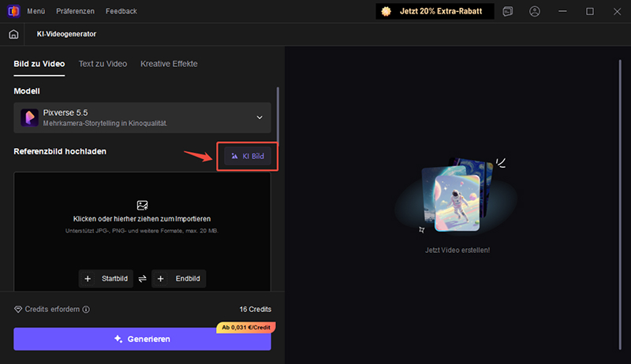
Task: Open the Feedback menu
Action: click(121, 12)
